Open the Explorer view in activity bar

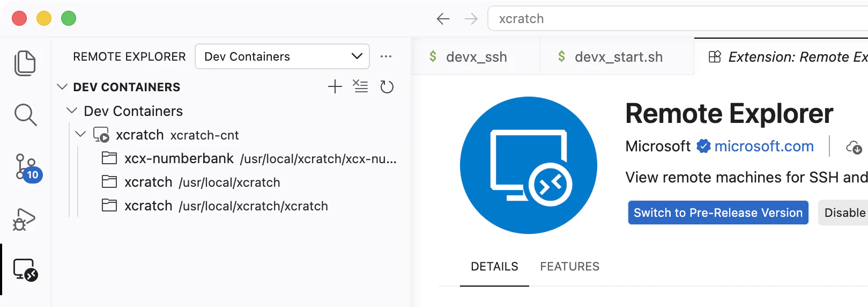coord(25,63)
